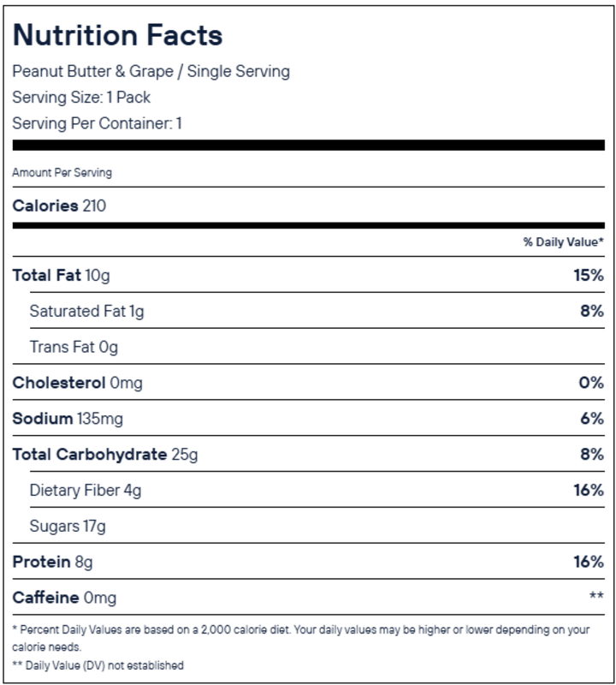
Task: Click the Caffeine 0mg label
Action: click(x=64, y=597)
